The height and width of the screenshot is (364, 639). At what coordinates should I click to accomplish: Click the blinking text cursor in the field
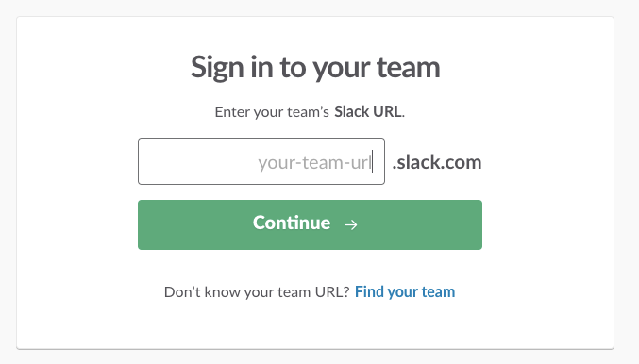click(373, 161)
